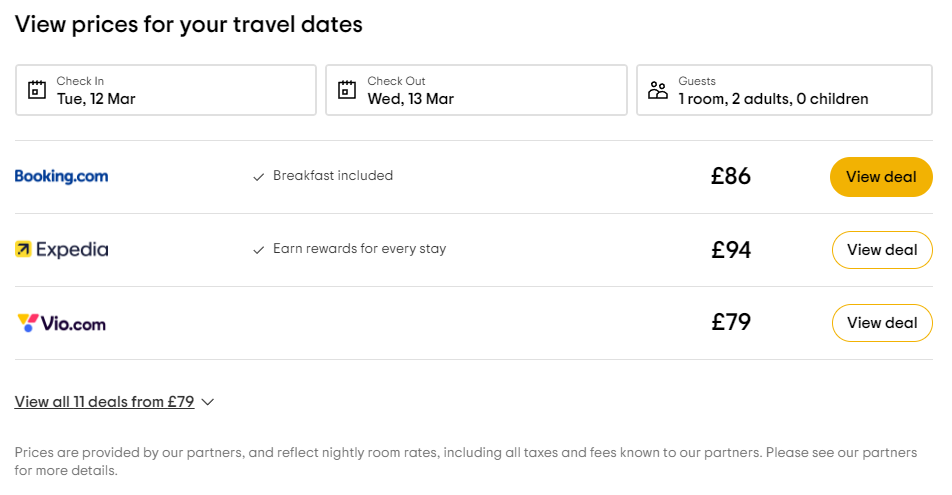The height and width of the screenshot is (495, 952).
Task: Select the £94 Expedia price
Action: [731, 250]
